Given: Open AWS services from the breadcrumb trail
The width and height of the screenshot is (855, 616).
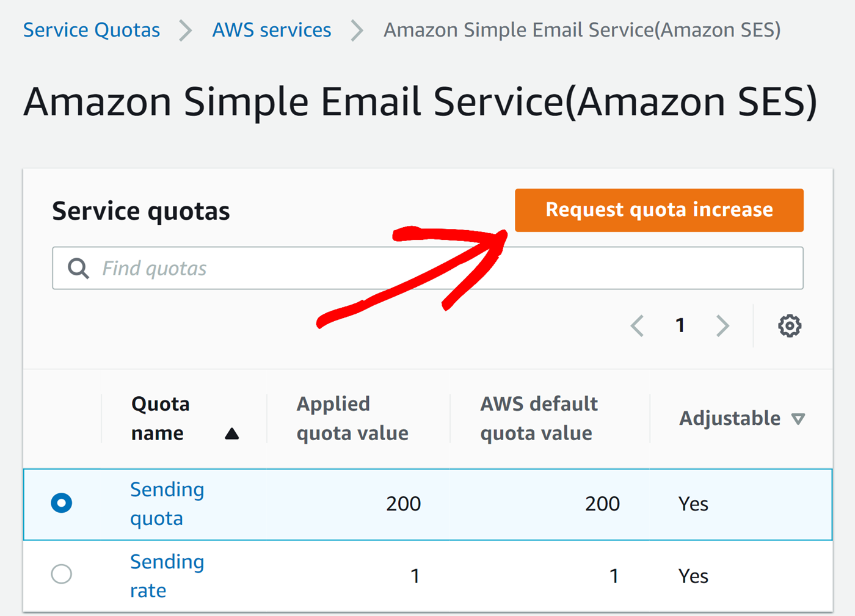Looking at the screenshot, I should (x=271, y=30).
